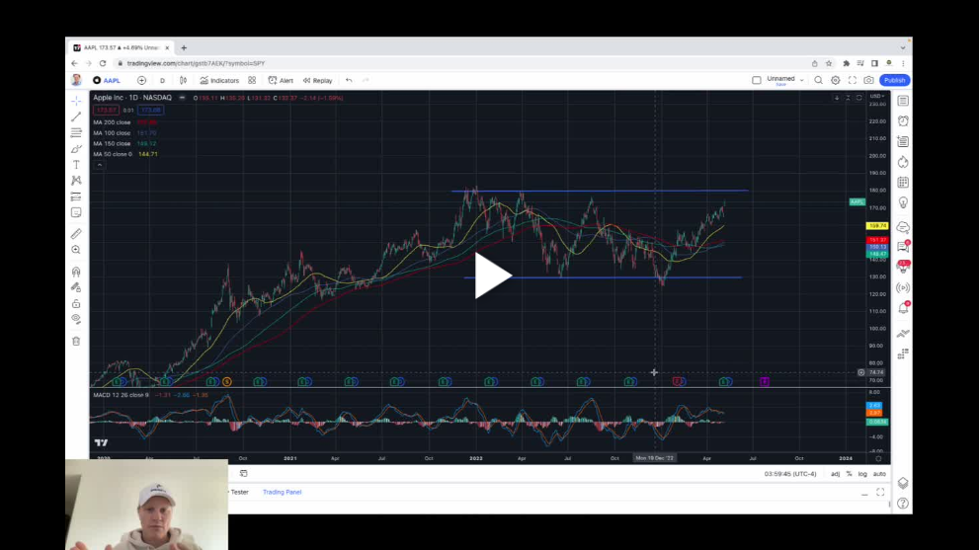Collapse the indicator legend arrow
This screenshot has width=980, height=550.
click(x=100, y=165)
